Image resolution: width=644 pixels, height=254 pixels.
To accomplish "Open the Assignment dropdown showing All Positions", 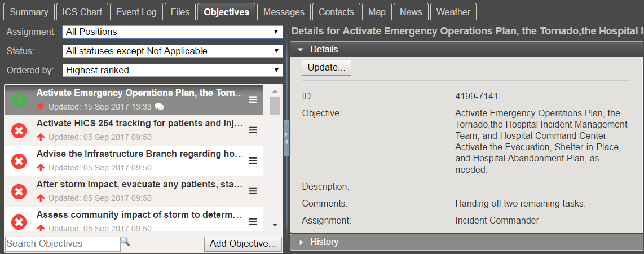I will [173, 32].
